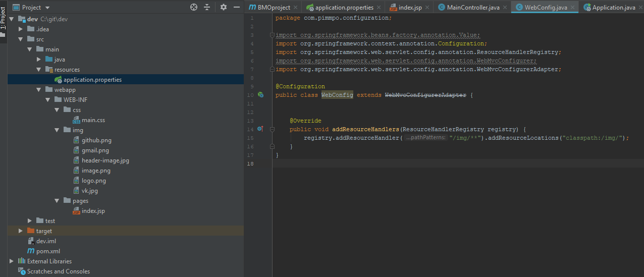Close the BMOproject tab
The height and width of the screenshot is (277, 644).
[x=296, y=8]
